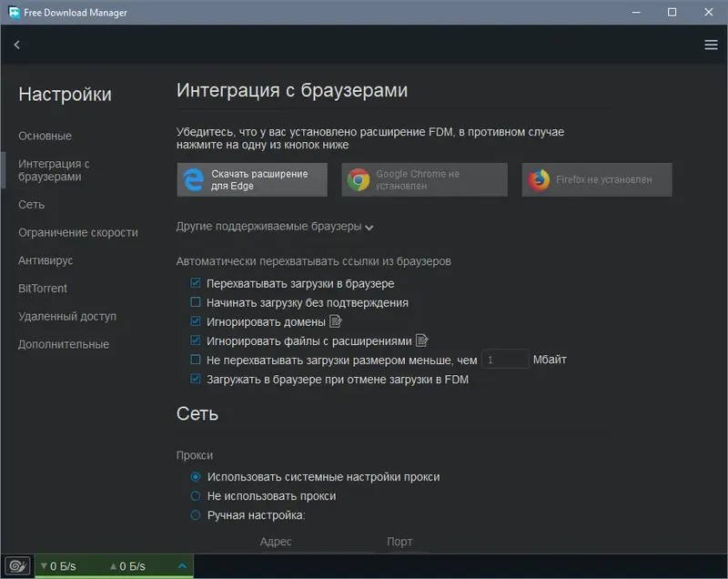Click the back arrow
This screenshot has height=579, width=728.
coord(16,44)
